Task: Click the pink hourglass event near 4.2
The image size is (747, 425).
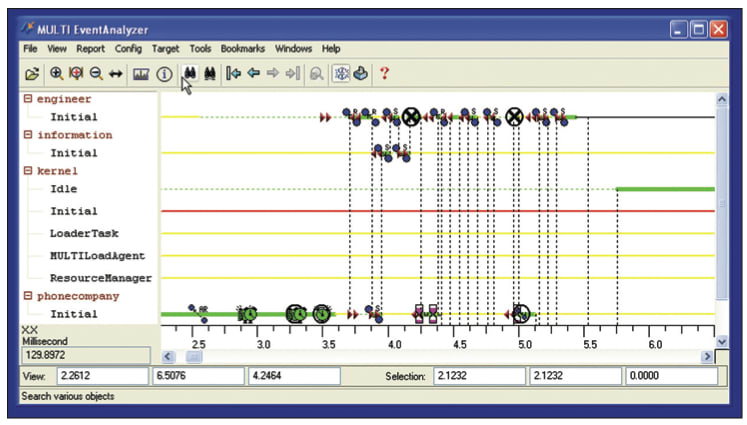Action: point(419,314)
